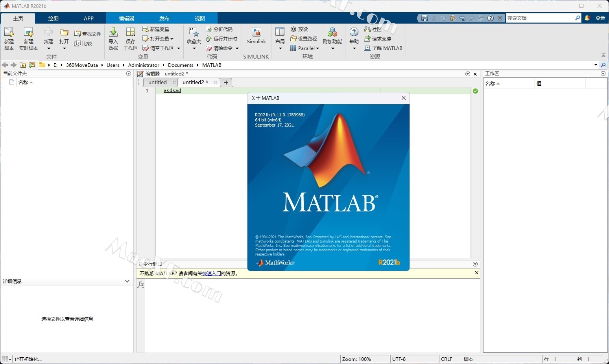Switch to the Plots (绘图) tab
Screen dimensions: 609x364
54,18
